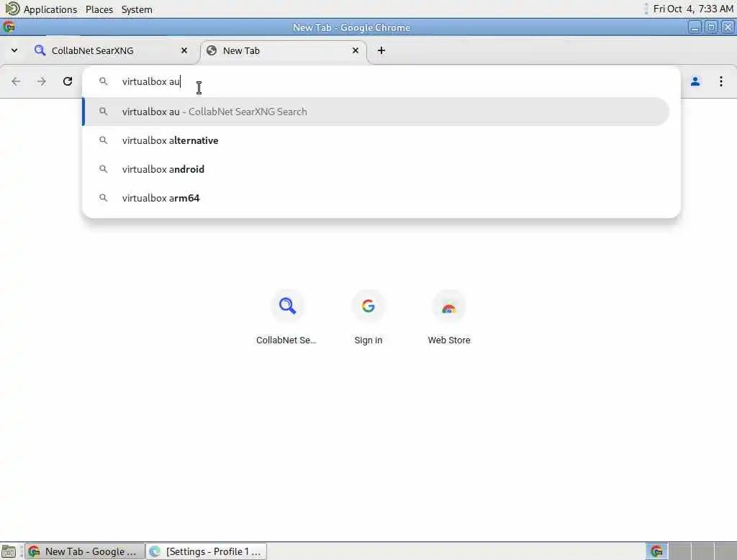
Task: Switch to 'New Tab - Google' taskbar window
Action: 85,551
